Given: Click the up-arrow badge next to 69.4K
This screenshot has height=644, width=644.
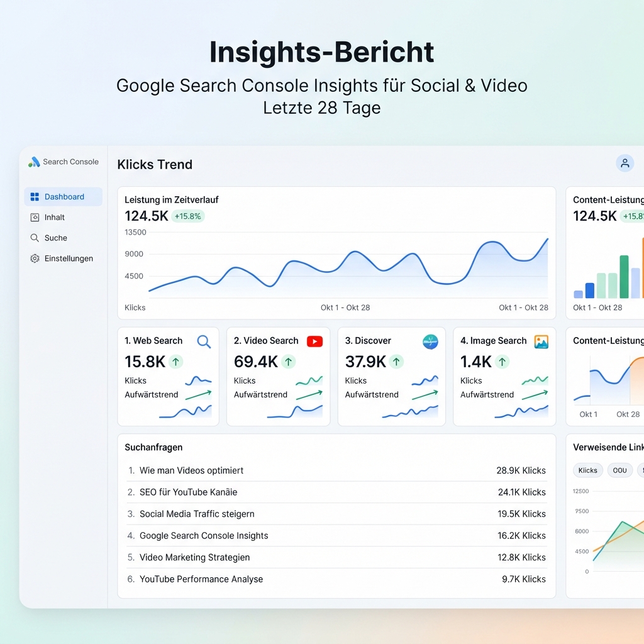Looking at the screenshot, I should pos(288,362).
